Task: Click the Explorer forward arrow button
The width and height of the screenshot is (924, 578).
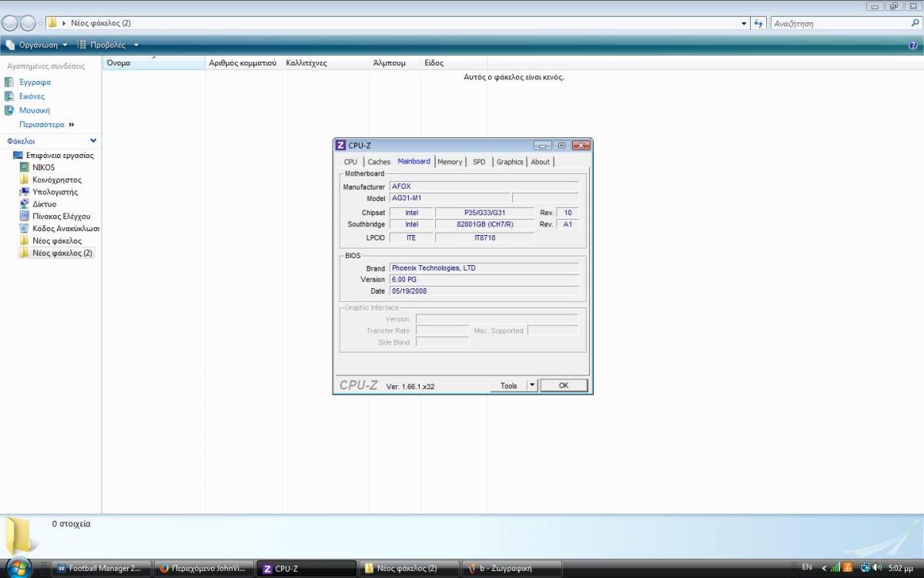Action: [28, 23]
